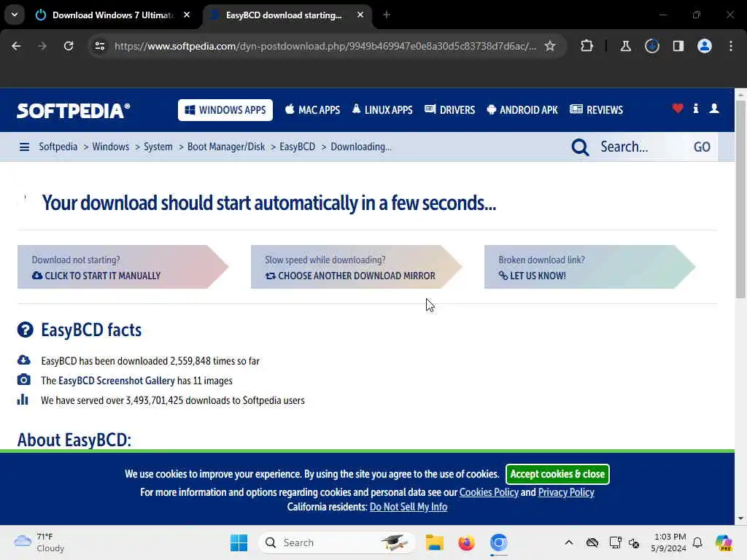Go to Drivers section
This screenshot has height=560, width=747.
tap(449, 110)
